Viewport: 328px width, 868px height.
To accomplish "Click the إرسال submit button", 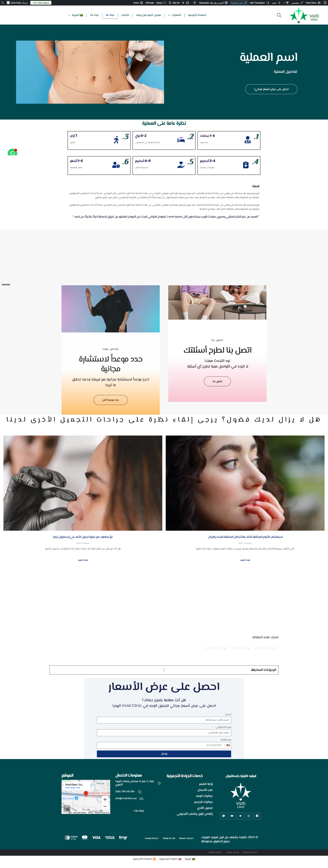I will pyautogui.click(x=164, y=754).
